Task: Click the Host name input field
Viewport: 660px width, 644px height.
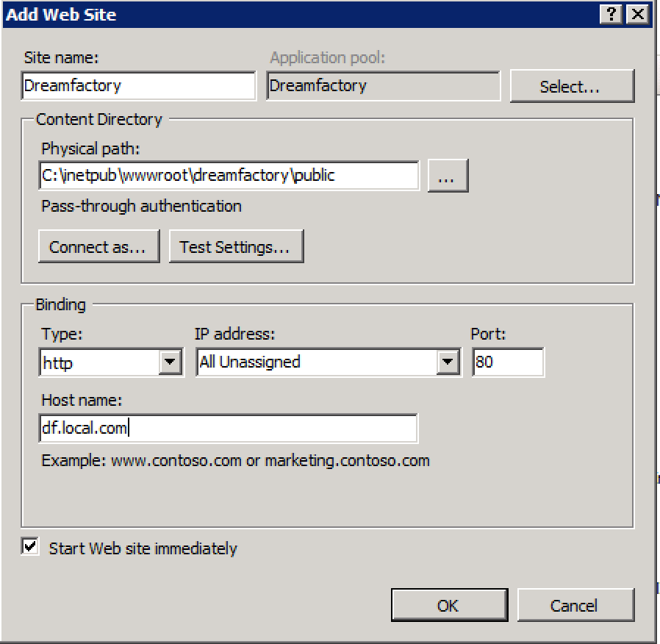Action: [228, 429]
